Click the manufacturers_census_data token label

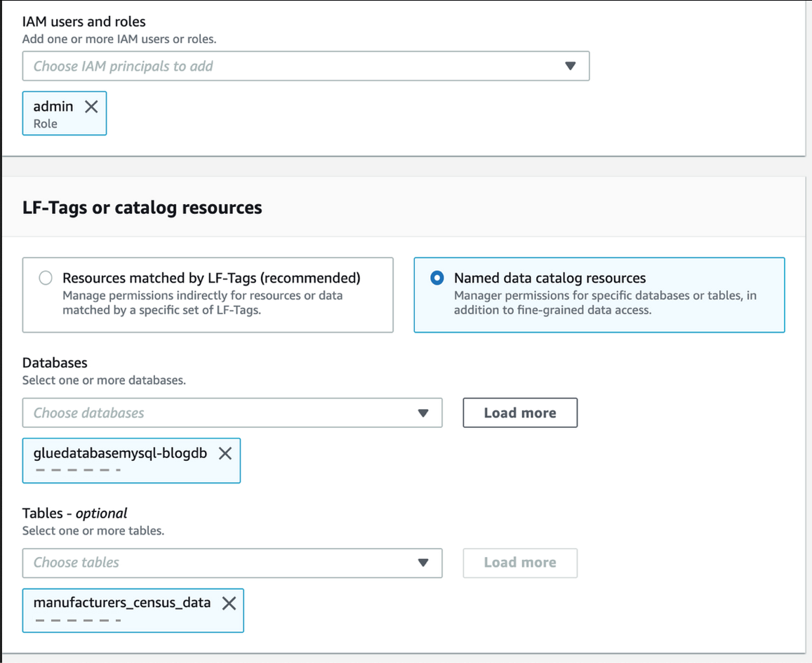pyautogui.click(x=122, y=603)
